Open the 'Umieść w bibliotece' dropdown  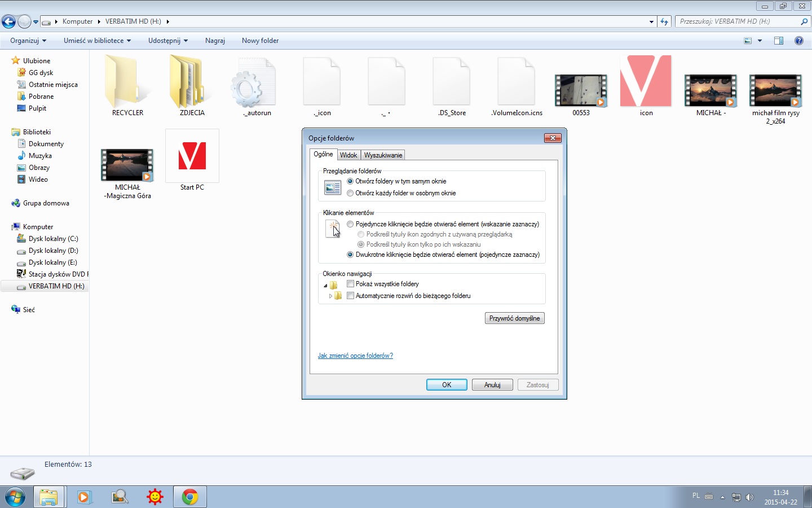(97, 41)
